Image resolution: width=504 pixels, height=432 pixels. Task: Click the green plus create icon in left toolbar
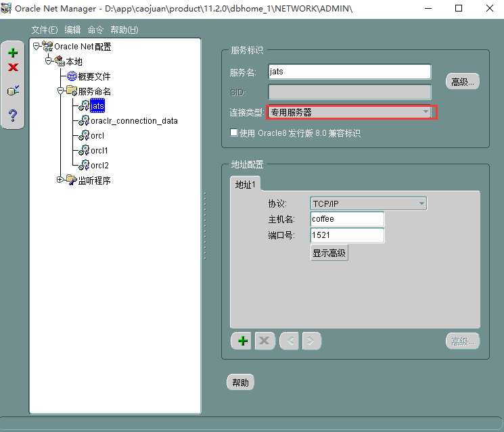tap(13, 53)
